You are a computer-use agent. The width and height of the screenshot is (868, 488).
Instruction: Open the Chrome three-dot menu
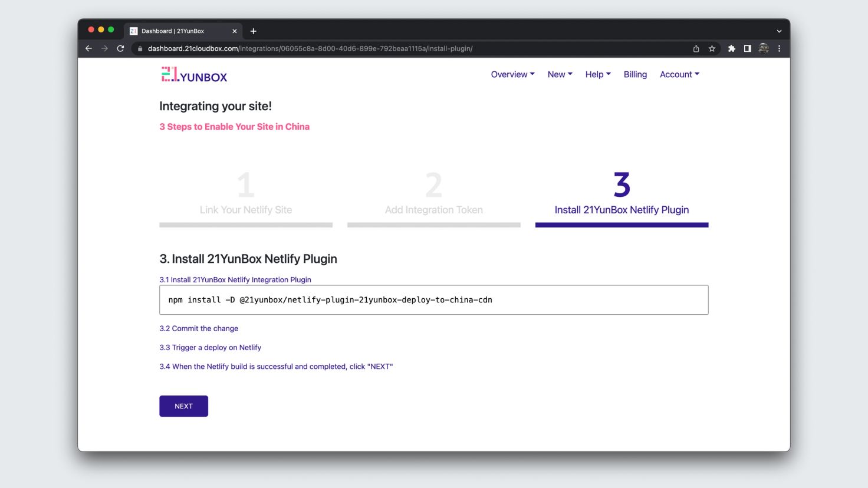(779, 48)
